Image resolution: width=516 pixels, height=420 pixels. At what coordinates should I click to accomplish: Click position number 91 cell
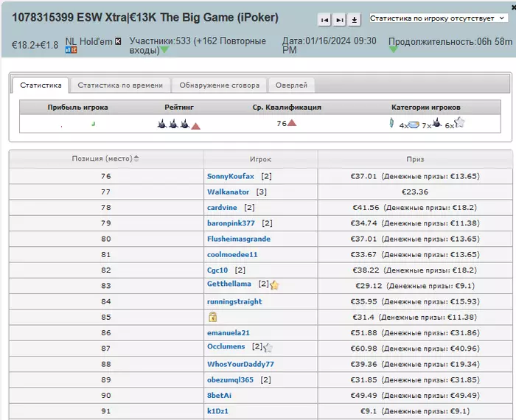click(106, 411)
